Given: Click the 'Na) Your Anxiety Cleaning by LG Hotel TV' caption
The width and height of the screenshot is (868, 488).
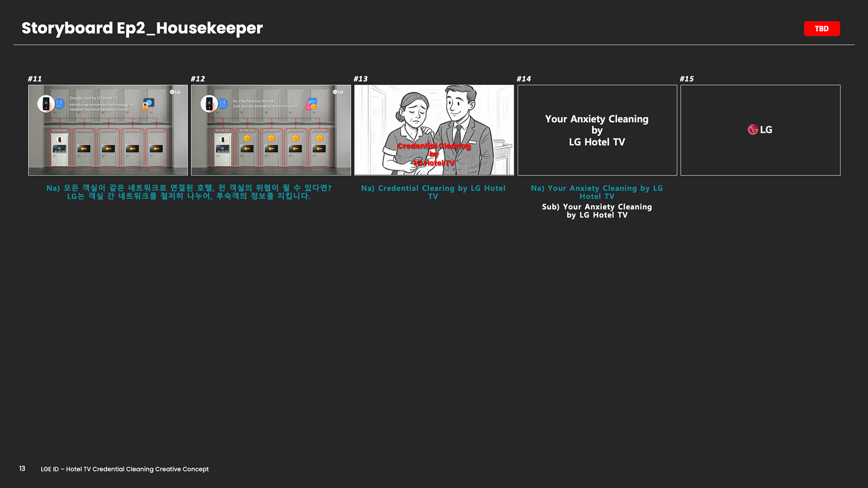Looking at the screenshot, I should tap(597, 192).
